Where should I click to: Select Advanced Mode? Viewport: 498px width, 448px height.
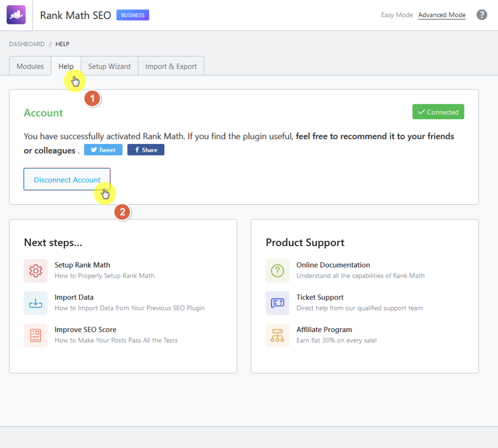pos(442,15)
